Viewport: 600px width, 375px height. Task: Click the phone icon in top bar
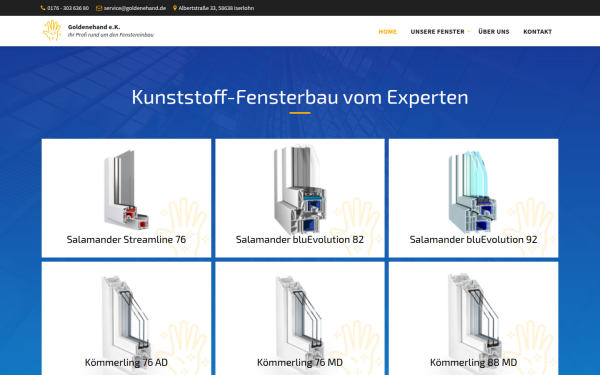(x=43, y=8)
